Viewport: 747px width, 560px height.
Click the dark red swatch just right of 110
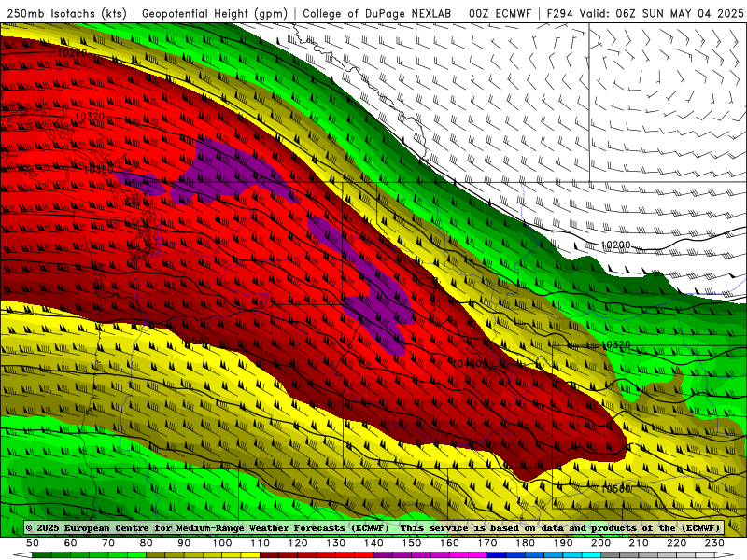click(269, 555)
